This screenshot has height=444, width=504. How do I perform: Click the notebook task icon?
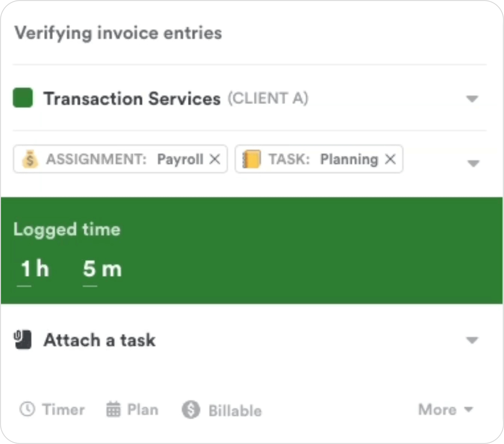[x=251, y=159]
